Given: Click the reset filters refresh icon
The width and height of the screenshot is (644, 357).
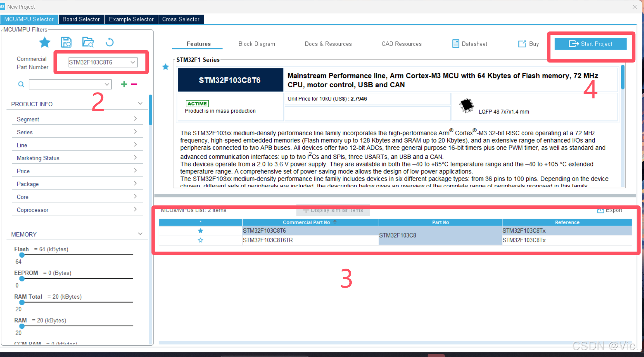Looking at the screenshot, I should pyautogui.click(x=109, y=42).
